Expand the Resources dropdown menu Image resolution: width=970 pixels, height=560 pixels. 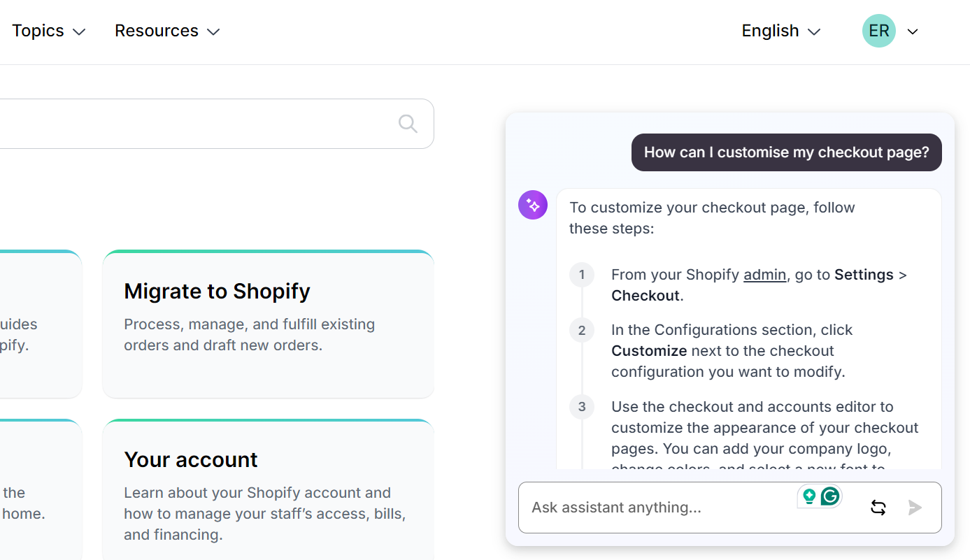point(167,31)
